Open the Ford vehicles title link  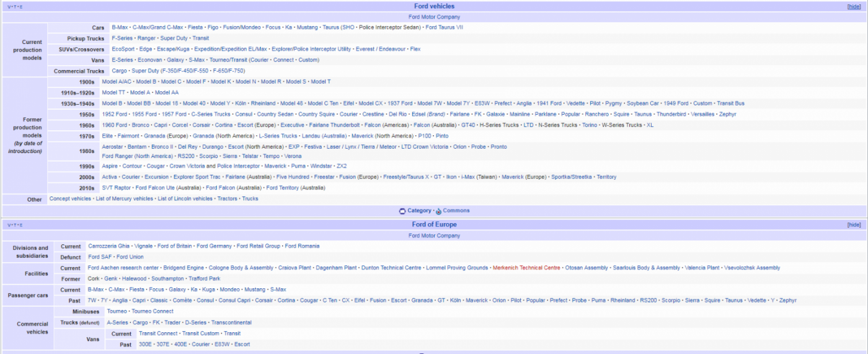[434, 6]
